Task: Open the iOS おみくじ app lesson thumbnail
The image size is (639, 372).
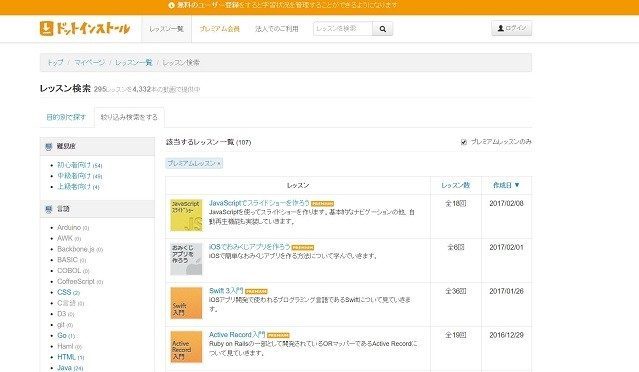Action: click(x=186, y=259)
